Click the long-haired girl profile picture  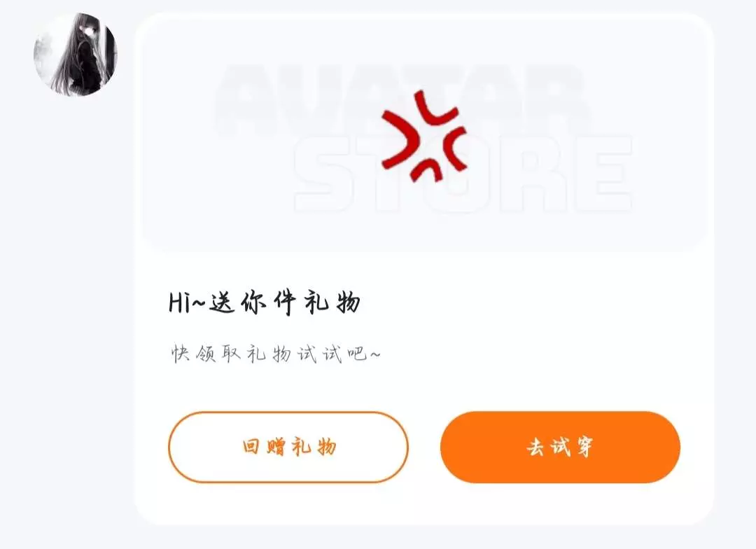pos(75,55)
